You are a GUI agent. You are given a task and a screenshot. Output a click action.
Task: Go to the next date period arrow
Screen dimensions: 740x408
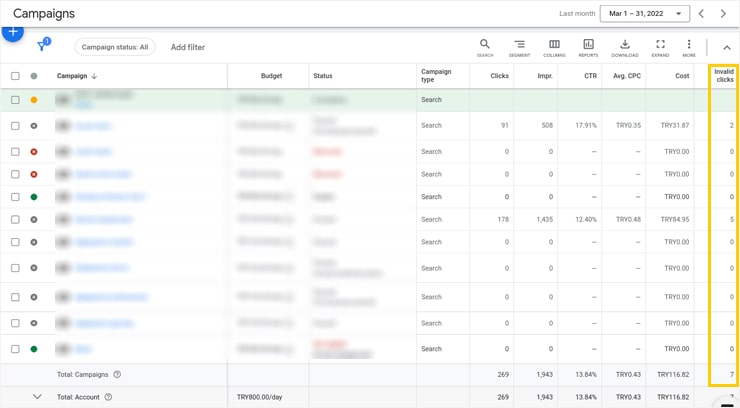coord(723,14)
